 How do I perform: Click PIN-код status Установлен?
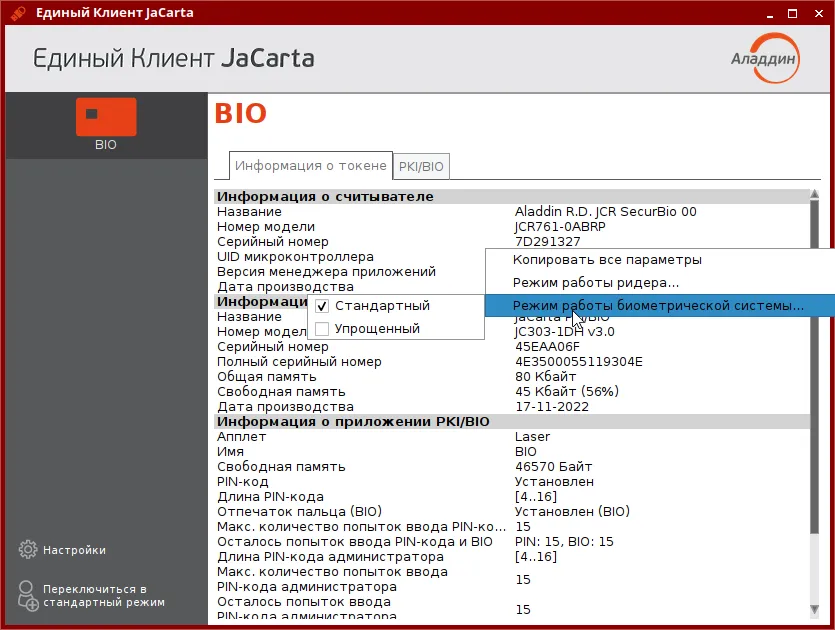554,481
